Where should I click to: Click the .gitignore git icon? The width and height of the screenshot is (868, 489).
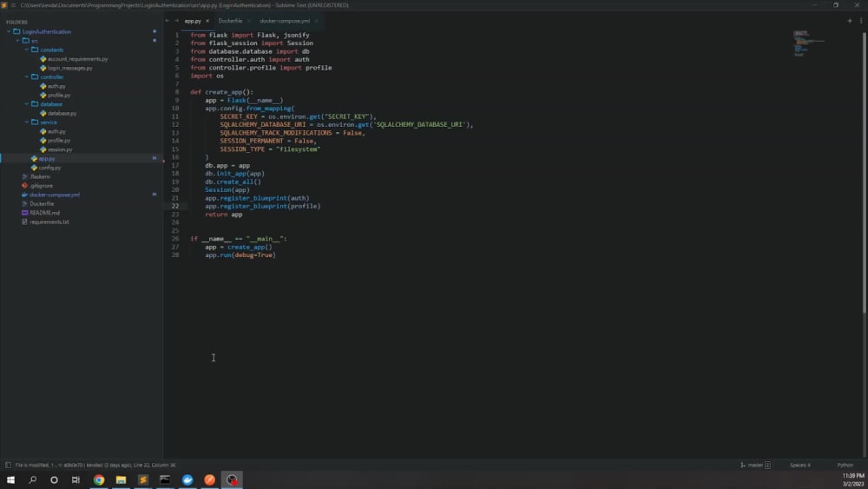[24, 186]
